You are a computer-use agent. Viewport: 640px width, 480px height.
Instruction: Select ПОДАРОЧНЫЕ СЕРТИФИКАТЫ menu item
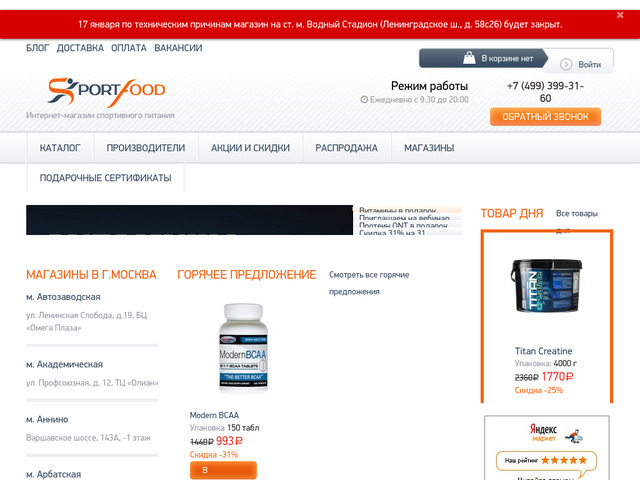click(105, 178)
